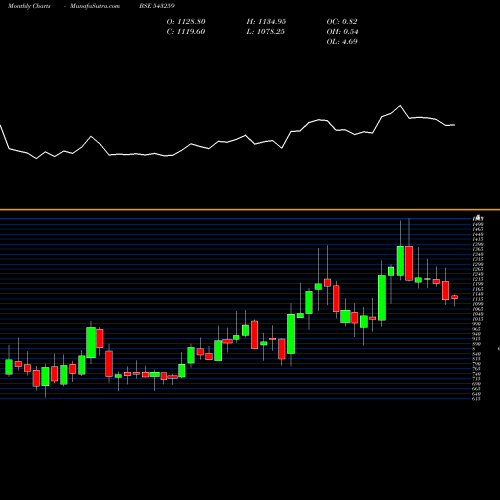
Task: Click the tallest red candlestick near the peak
Action: 409,263
